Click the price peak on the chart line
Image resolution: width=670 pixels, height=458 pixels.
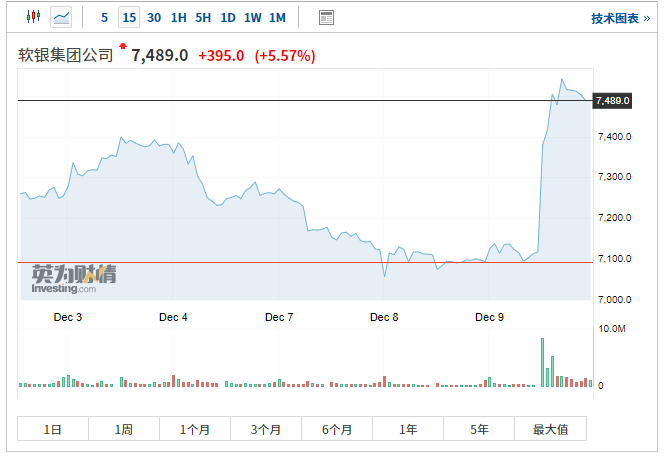(x=562, y=79)
